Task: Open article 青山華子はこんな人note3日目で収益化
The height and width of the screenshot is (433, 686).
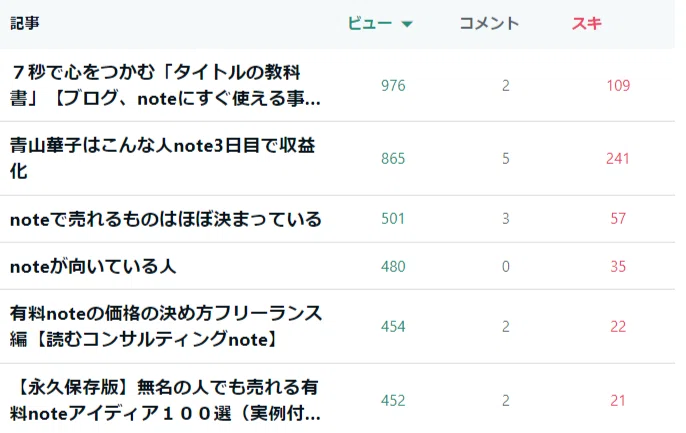Action: (162, 158)
